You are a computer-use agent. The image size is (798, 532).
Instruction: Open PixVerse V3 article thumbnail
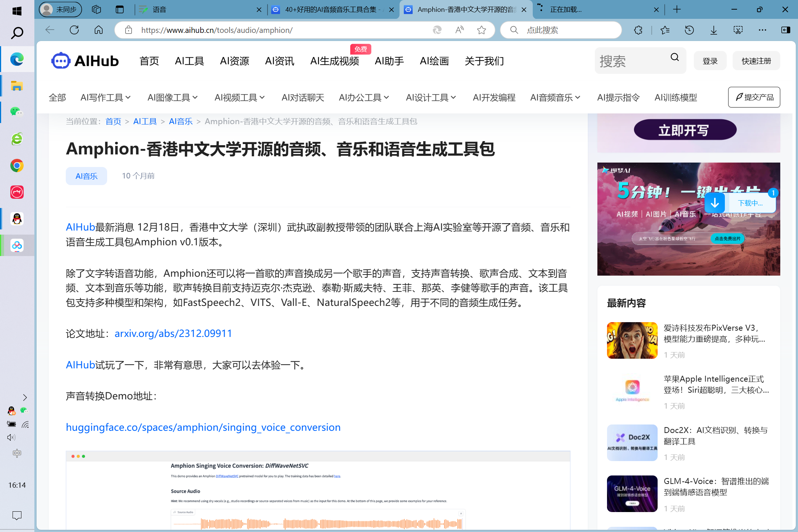point(632,340)
